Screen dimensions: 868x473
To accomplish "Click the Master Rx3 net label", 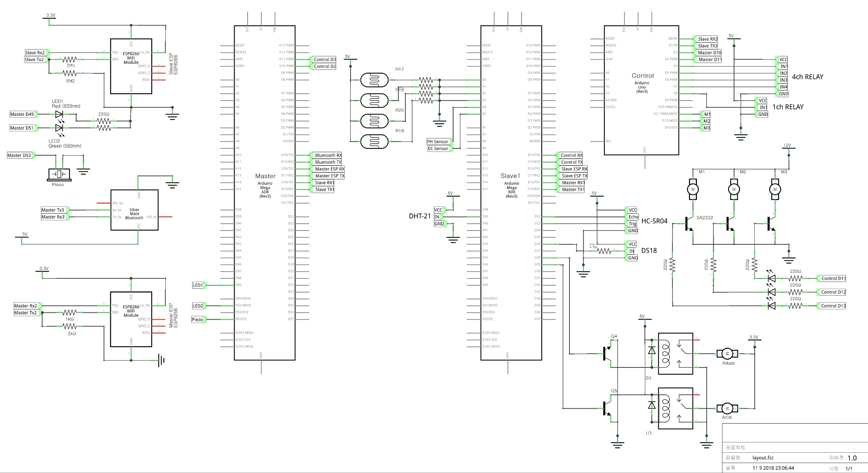I will click(x=55, y=217).
